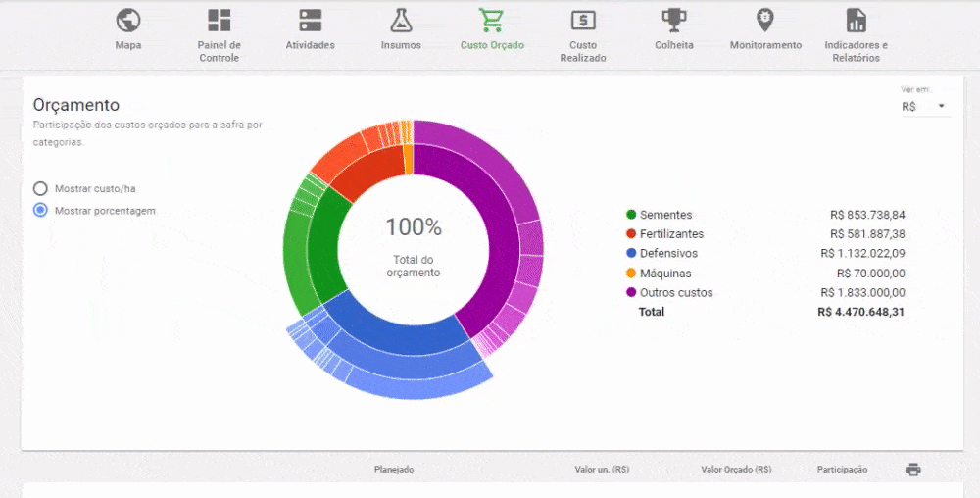
Task: Click the Sementes green legend dot
Action: 631,215
